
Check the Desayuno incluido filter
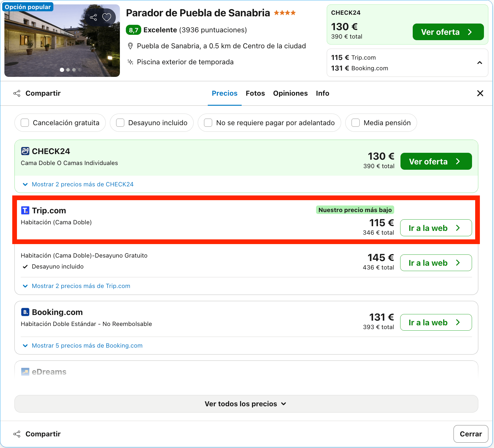120,123
